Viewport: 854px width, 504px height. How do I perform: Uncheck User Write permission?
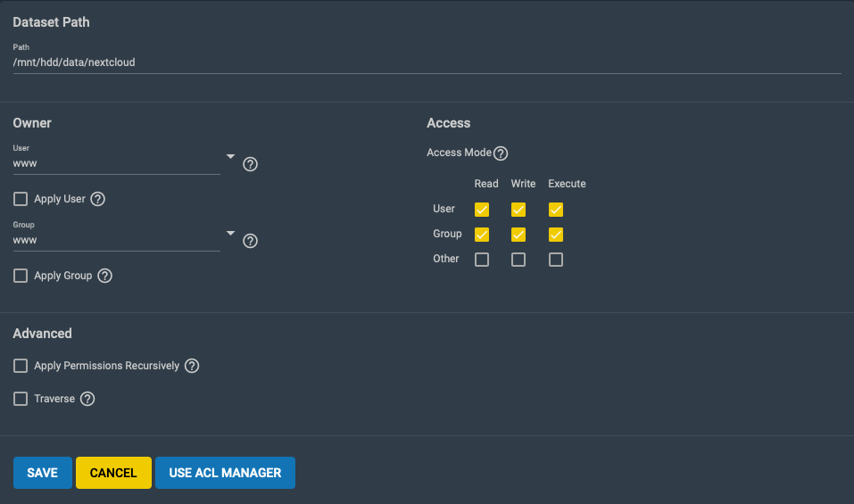[x=518, y=209]
